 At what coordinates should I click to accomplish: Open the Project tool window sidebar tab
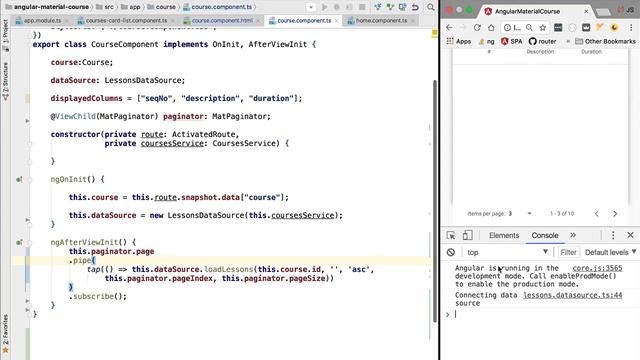5,35
